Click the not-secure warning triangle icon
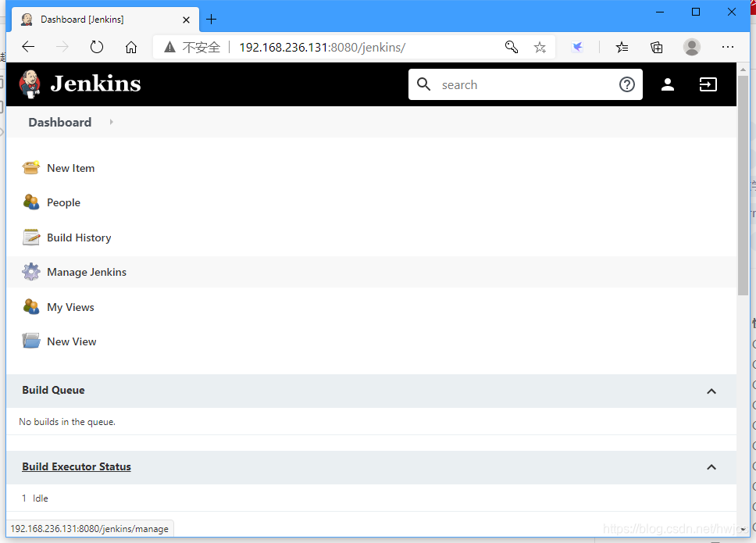The height and width of the screenshot is (543, 756). point(169,47)
